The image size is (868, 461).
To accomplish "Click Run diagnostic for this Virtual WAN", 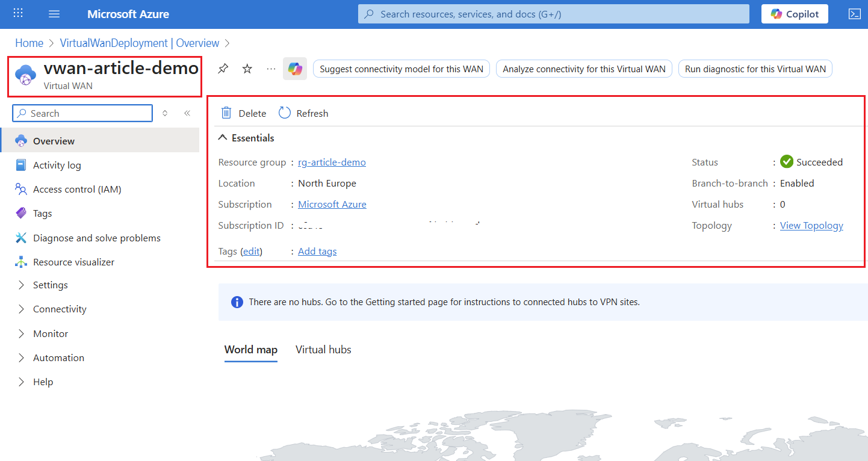I will click(x=755, y=69).
